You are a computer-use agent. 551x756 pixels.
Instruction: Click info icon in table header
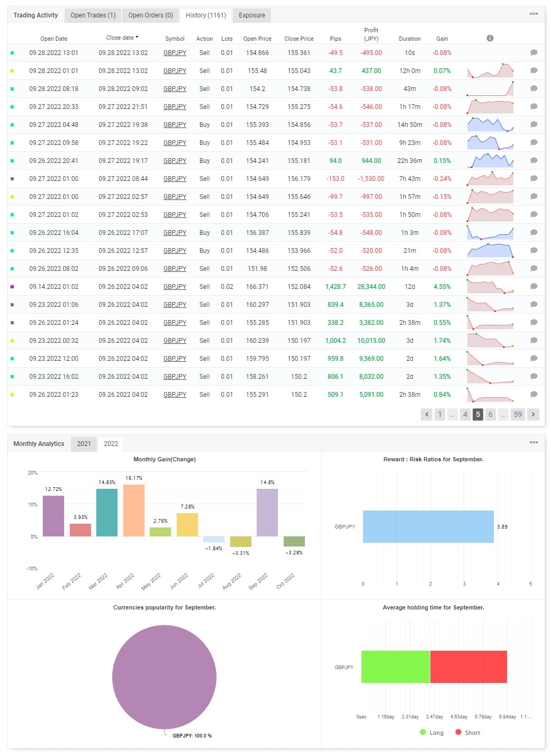click(x=490, y=38)
